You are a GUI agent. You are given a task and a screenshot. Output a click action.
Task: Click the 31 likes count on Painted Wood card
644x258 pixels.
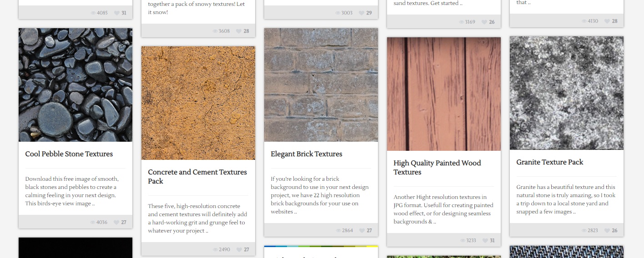tap(492, 241)
